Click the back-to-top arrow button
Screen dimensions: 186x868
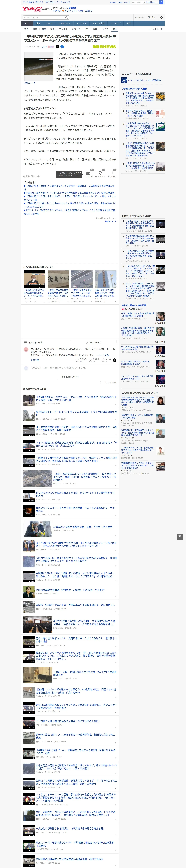click(x=180, y=537)
